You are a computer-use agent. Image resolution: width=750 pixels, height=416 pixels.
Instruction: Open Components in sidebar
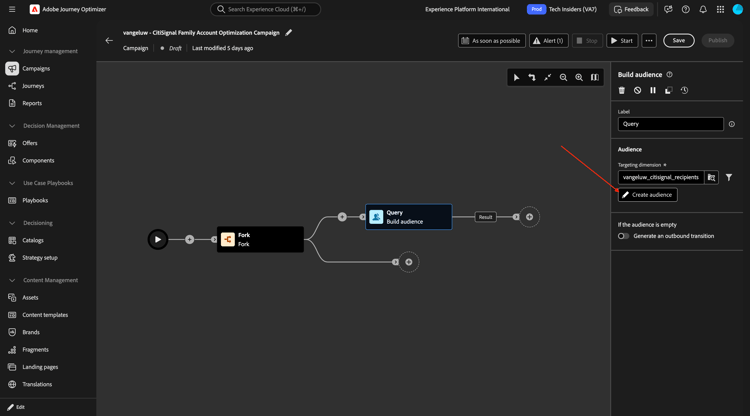pyautogui.click(x=38, y=161)
